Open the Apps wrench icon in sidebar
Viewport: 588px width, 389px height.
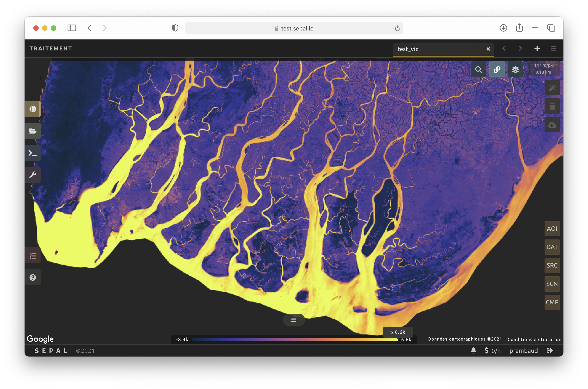pyautogui.click(x=32, y=175)
